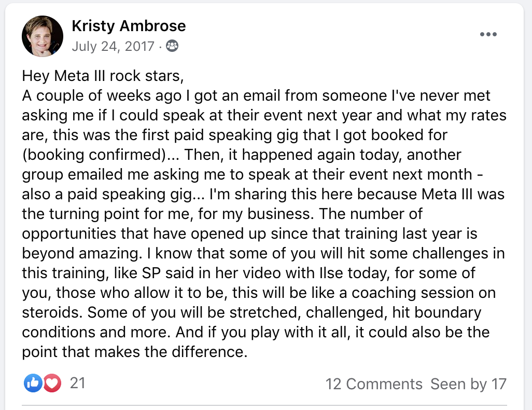Click the final line 'point that makes the difference.'

coord(135,352)
